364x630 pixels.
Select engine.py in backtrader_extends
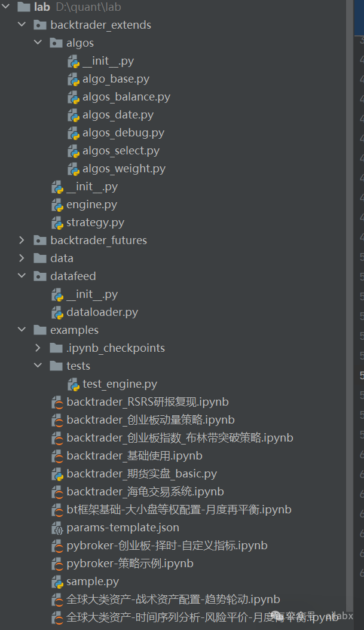92,205
